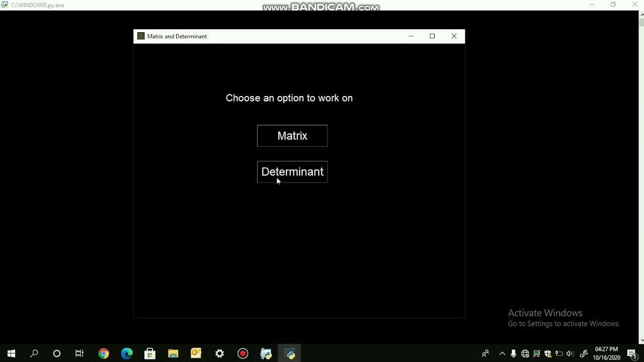Screen dimensions: 644x362
Task: Launch Cortana circle icon
Action: pos(57,353)
